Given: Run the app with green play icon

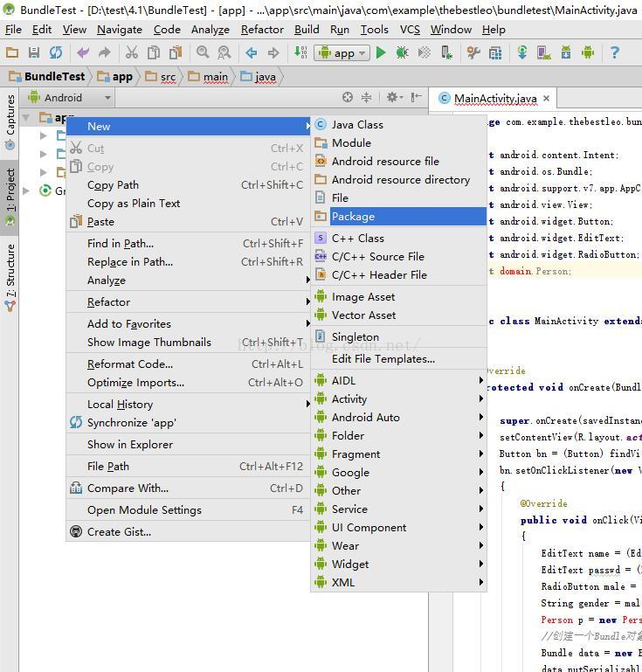Looking at the screenshot, I should (381, 52).
